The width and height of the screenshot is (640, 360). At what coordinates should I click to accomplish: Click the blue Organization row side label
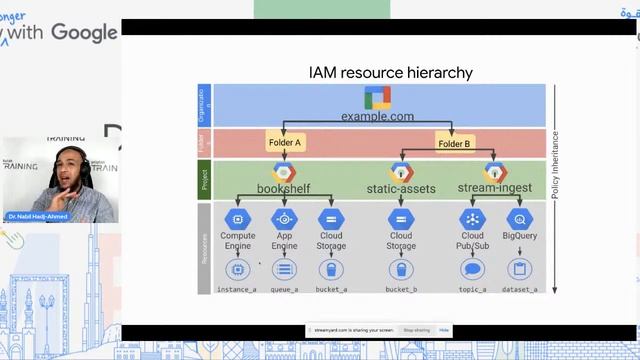click(204, 105)
